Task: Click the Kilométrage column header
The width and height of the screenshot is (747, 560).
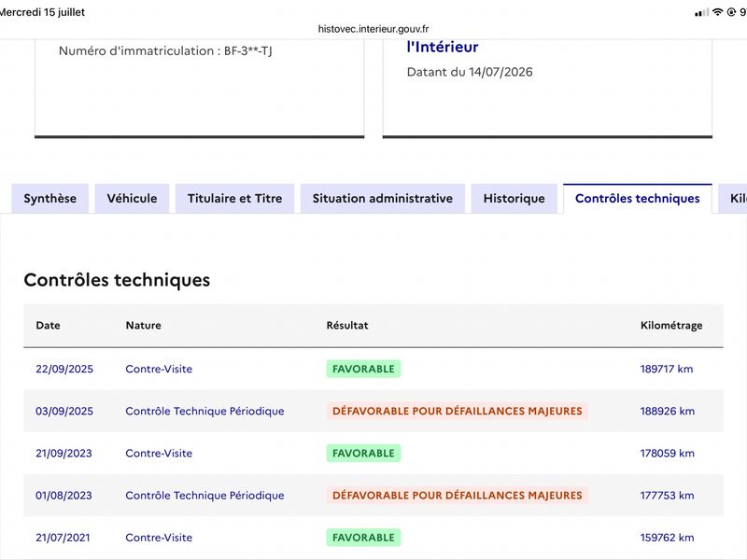Action: (671, 325)
